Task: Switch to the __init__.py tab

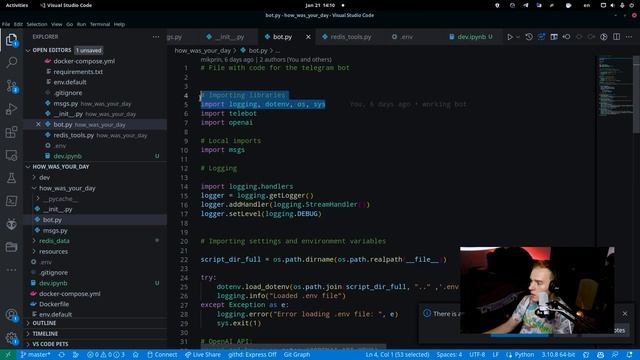Action: pos(230,37)
